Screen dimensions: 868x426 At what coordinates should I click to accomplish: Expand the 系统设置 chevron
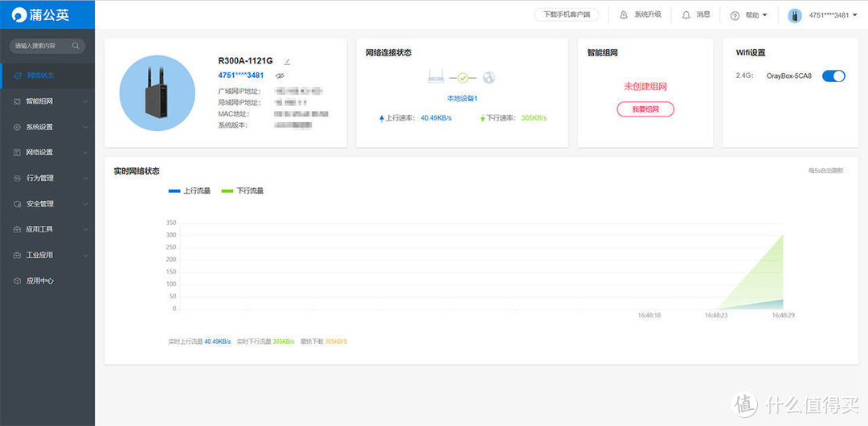pyautogui.click(x=85, y=127)
